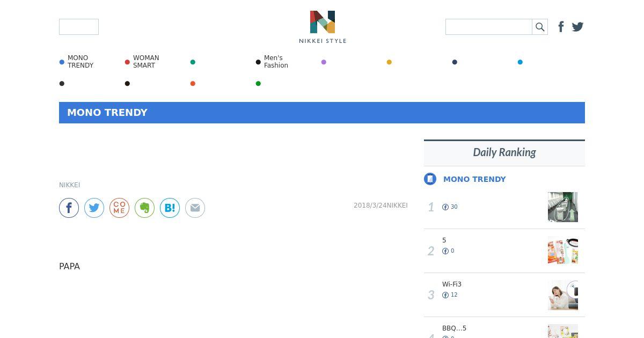Open thumbnail of ranking item 2
644x338 pixels.
[563, 251]
